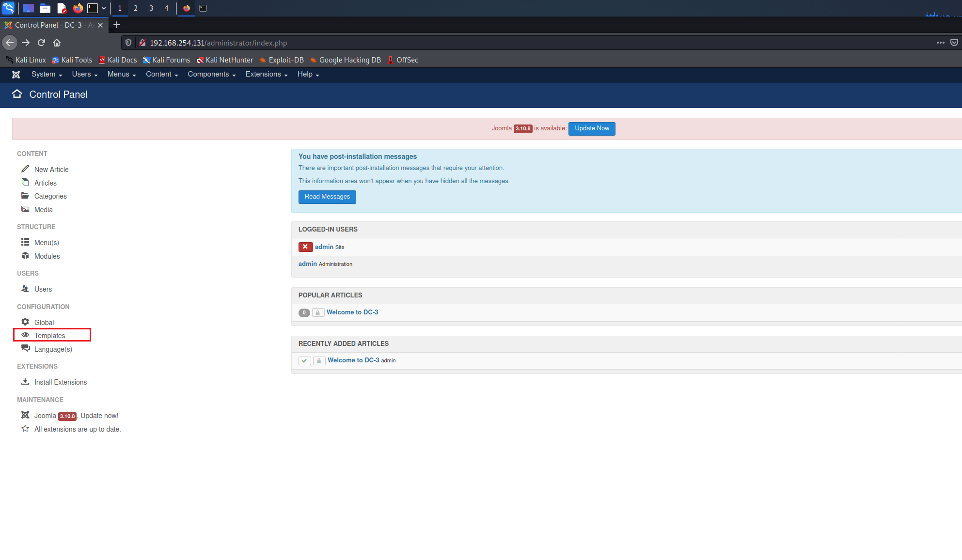
Task: Click browser back arrow
Action: [10, 43]
